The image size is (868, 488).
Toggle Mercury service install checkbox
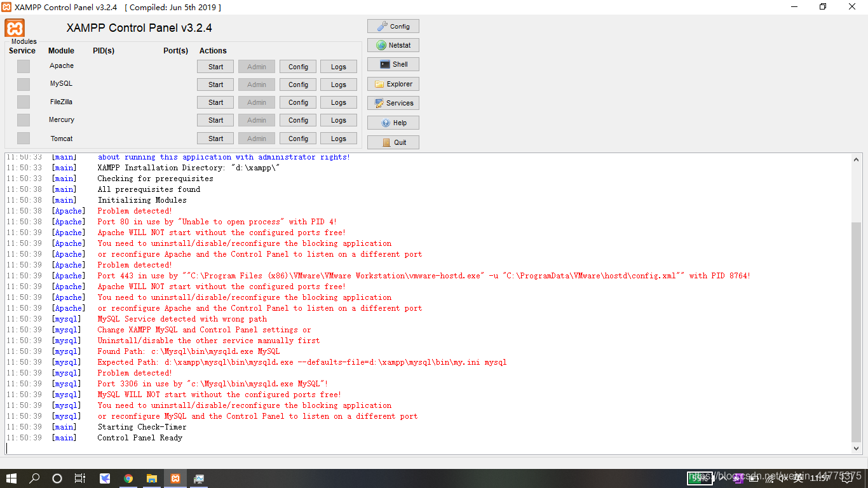click(24, 119)
